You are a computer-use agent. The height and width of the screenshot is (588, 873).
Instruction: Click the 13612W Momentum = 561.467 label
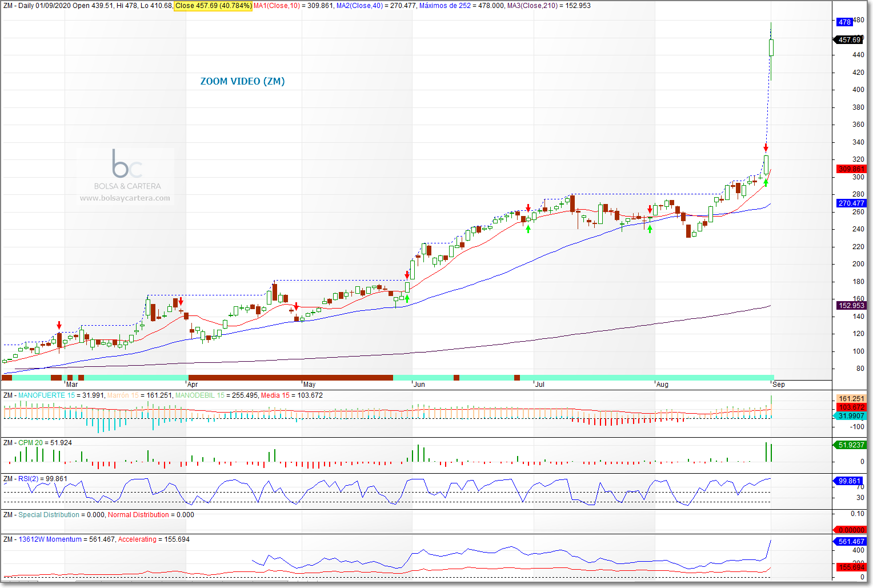tap(66, 539)
